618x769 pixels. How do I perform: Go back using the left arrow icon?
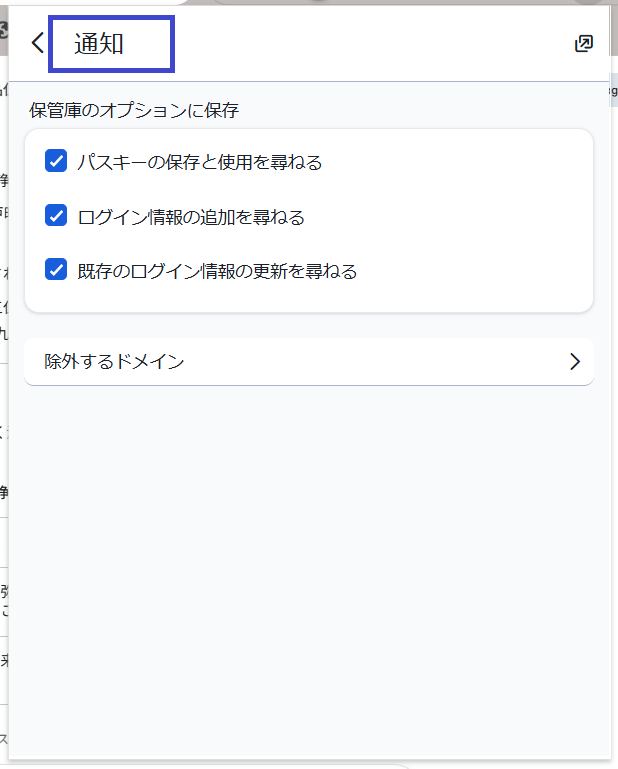pos(37,43)
